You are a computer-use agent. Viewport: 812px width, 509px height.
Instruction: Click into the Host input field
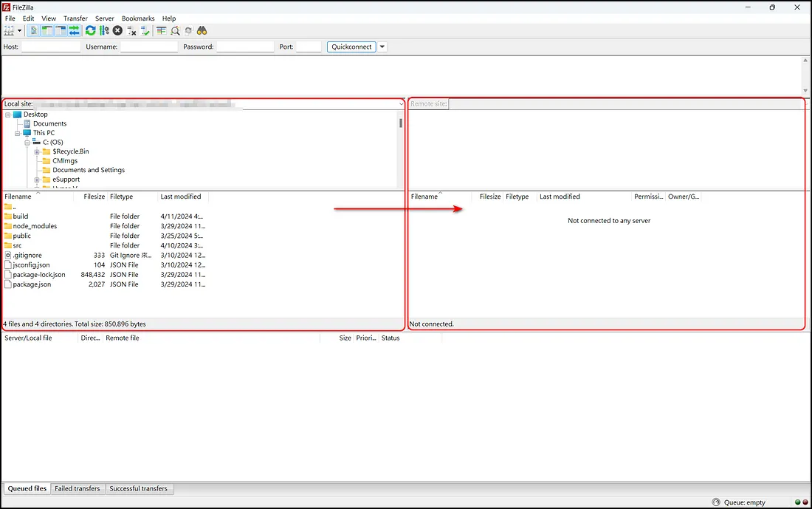tap(51, 47)
